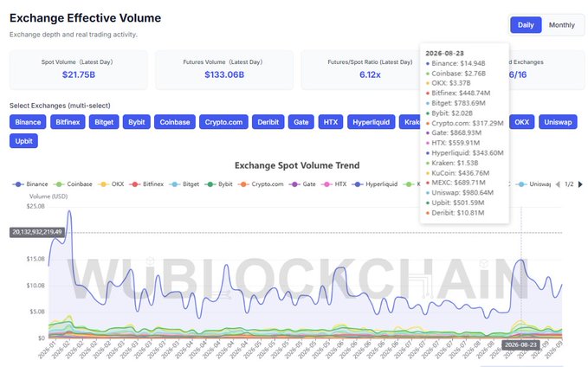Hide Bitfinex series in chart legend
588x367 pixels.
click(x=146, y=184)
